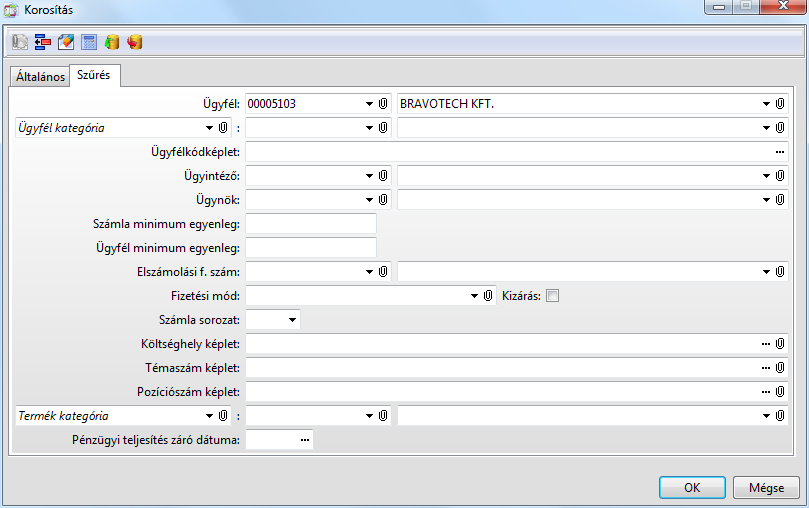Open the Költséghely képlet ellipsis button
This screenshot has height=508, width=809.
tap(766, 344)
